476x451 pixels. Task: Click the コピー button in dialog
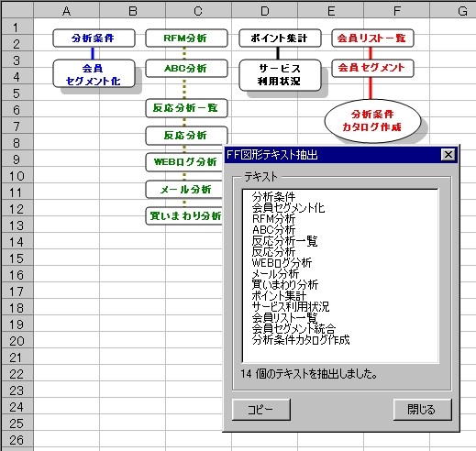point(261,410)
